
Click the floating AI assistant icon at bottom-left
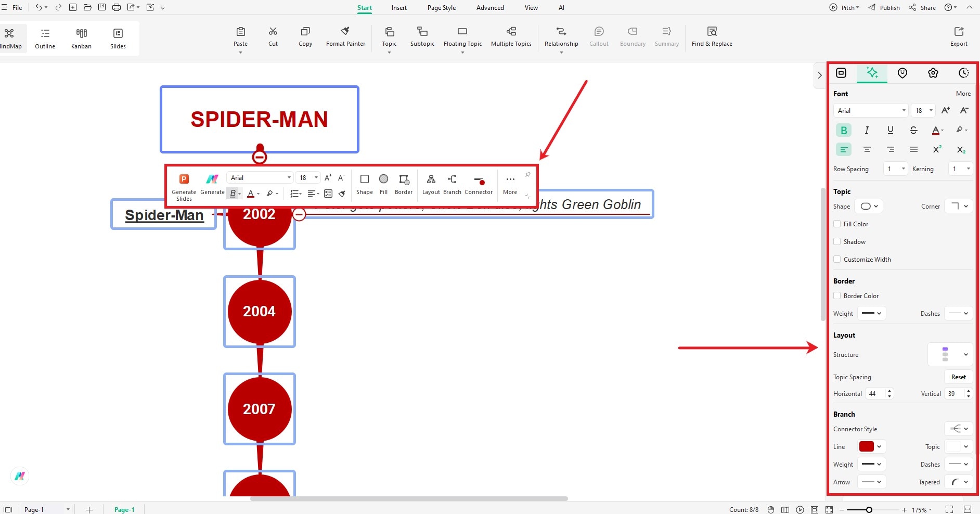click(x=20, y=476)
